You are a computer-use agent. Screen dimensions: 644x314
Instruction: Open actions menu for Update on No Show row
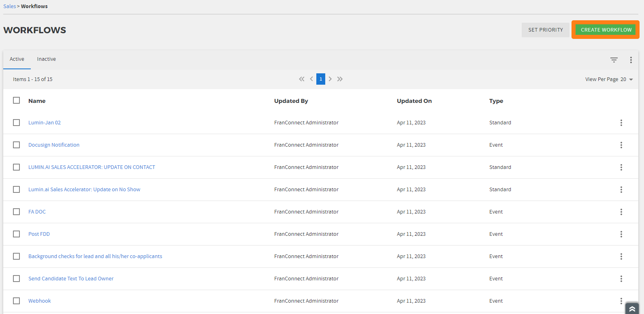621,190
